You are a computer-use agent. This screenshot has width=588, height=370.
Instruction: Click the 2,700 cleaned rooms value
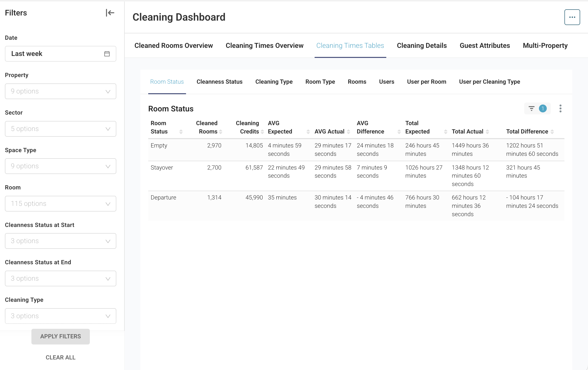214,168
